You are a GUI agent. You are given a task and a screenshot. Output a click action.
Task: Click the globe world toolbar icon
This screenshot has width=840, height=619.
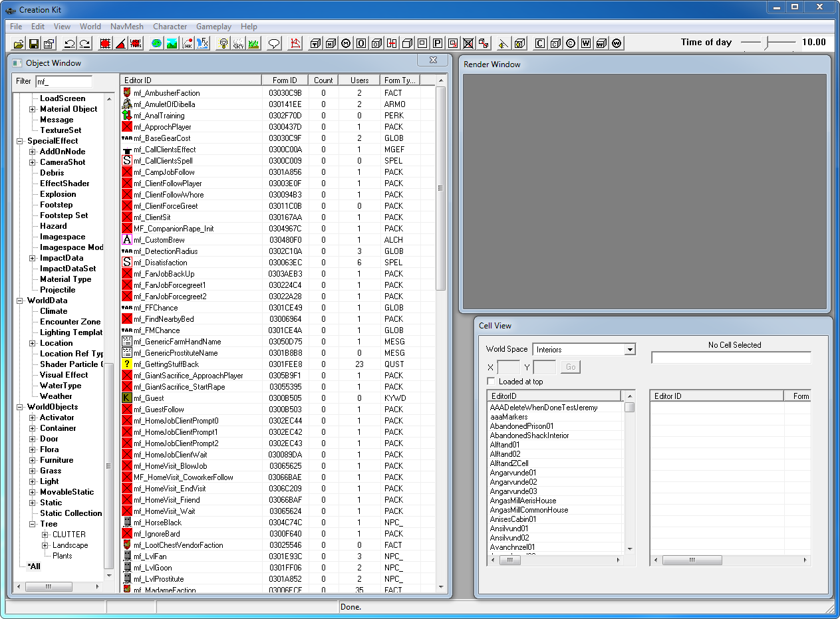(156, 44)
